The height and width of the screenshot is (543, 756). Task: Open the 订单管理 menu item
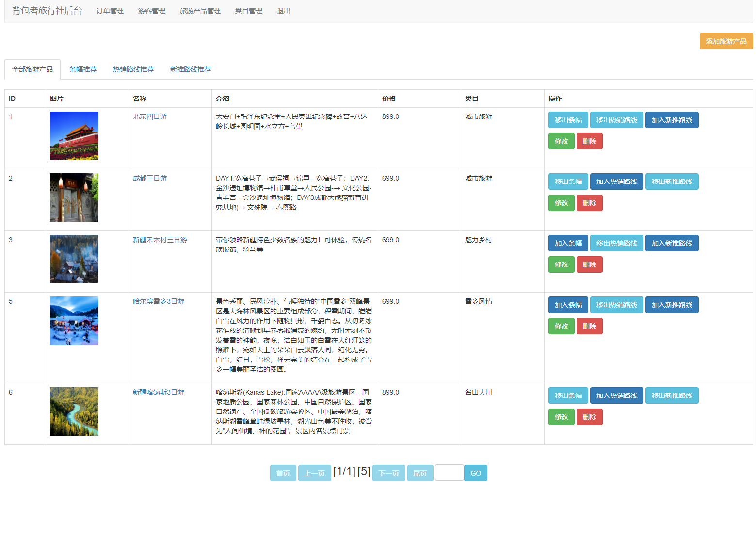pos(110,11)
